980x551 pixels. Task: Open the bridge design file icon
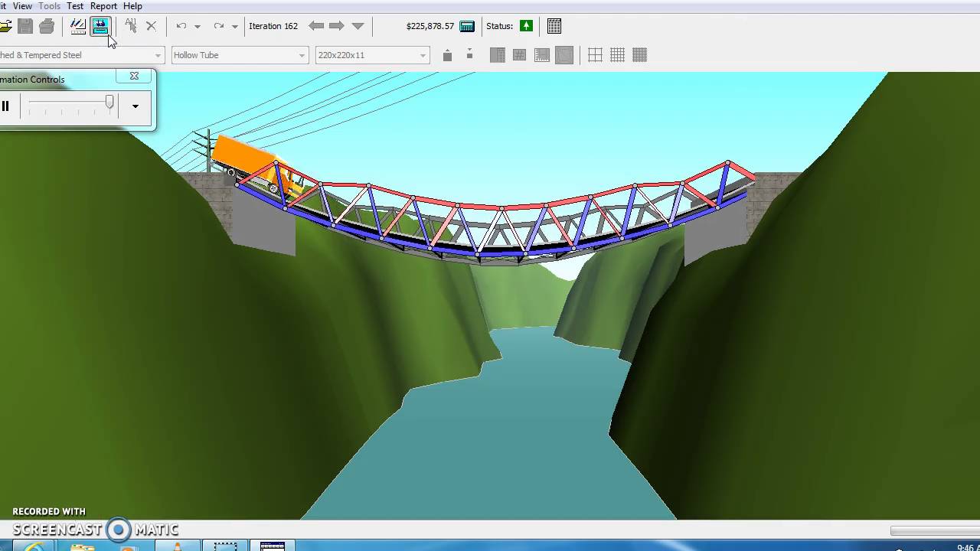coord(5,26)
